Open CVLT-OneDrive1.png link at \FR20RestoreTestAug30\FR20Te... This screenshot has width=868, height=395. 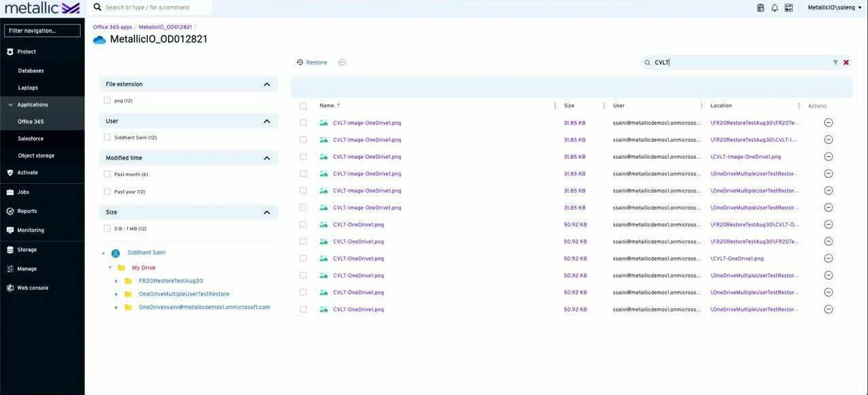pos(358,242)
